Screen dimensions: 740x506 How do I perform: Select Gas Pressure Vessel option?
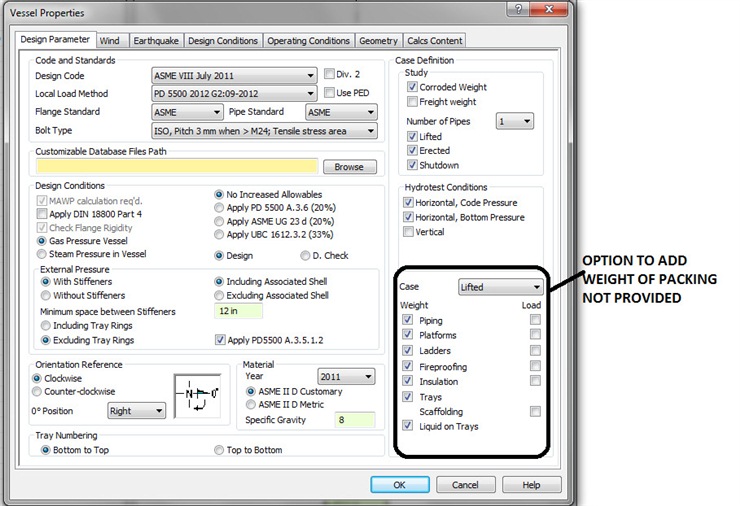42,241
